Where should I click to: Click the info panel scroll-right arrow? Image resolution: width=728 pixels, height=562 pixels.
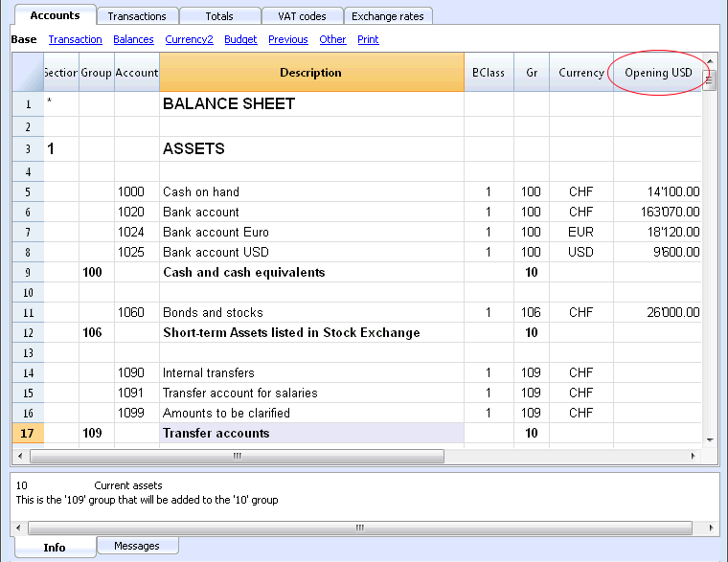point(711,528)
